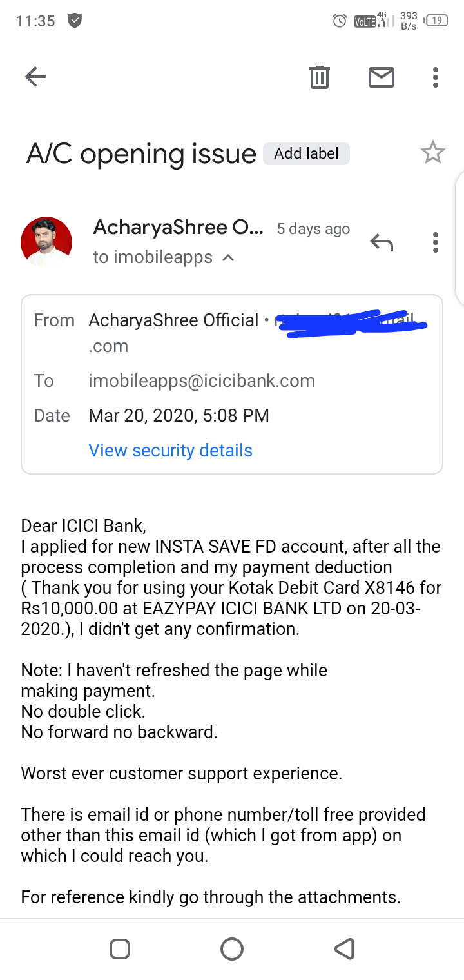Tap the alarm icon in status bar
The image size is (464, 980).
coord(340,21)
